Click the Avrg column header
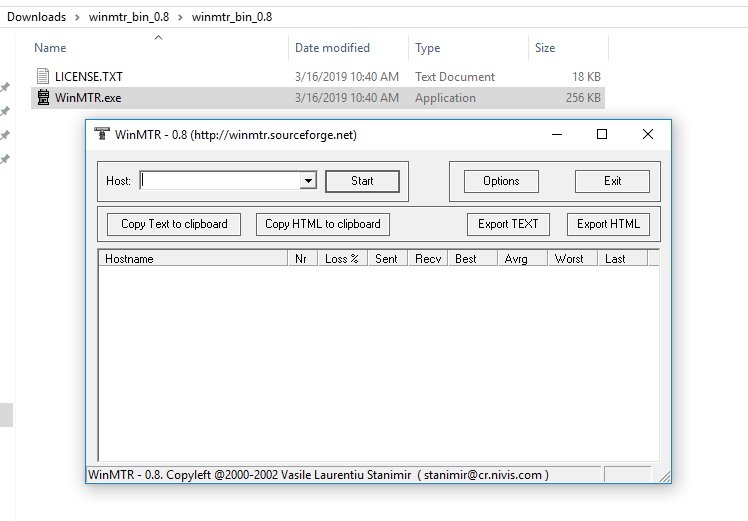 pos(522,259)
